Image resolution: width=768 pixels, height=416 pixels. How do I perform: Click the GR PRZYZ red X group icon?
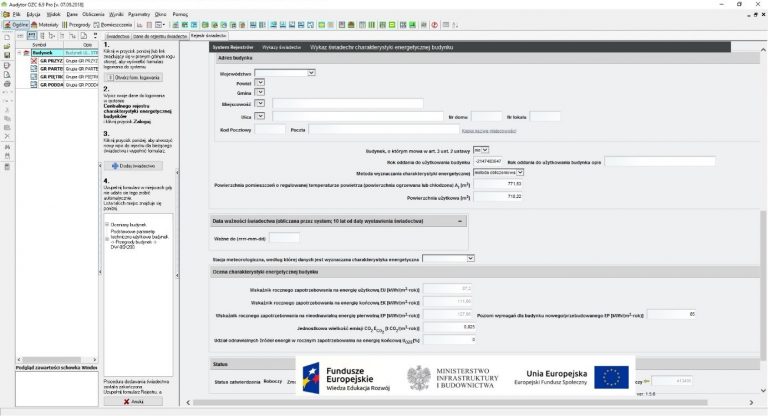click(34, 61)
